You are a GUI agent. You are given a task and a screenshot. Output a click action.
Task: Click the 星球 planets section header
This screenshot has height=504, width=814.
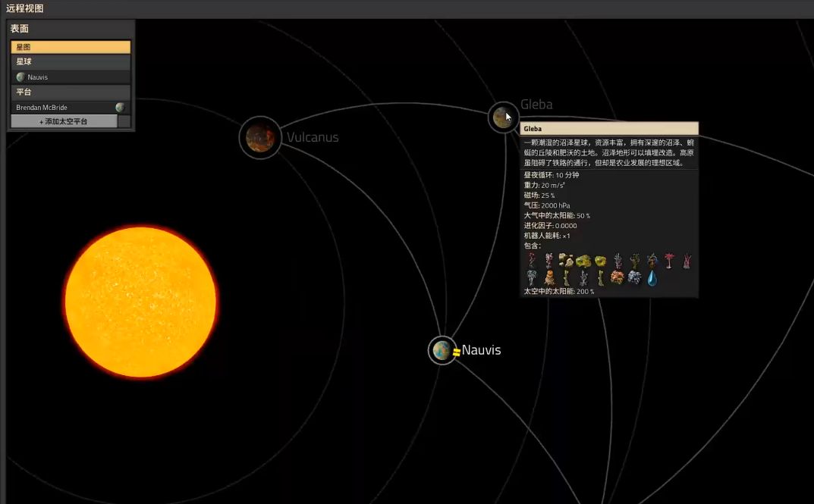click(x=71, y=61)
